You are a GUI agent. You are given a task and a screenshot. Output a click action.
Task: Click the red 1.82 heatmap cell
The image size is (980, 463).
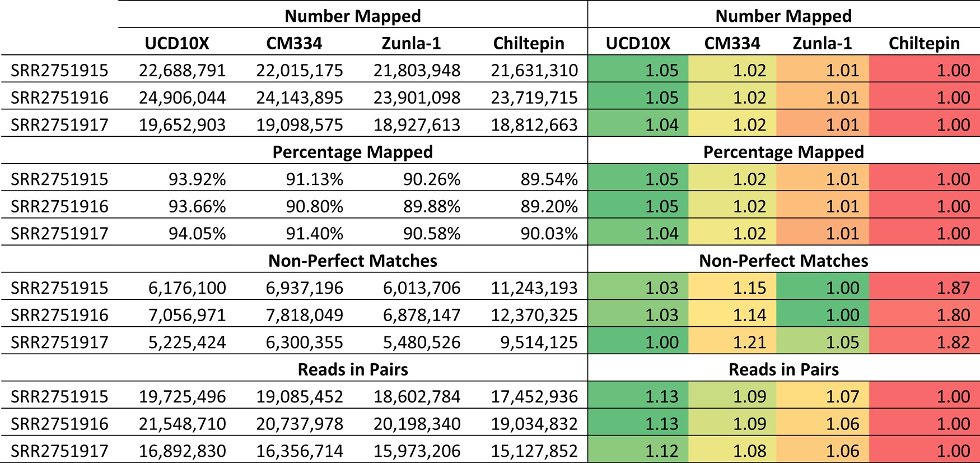925,342
